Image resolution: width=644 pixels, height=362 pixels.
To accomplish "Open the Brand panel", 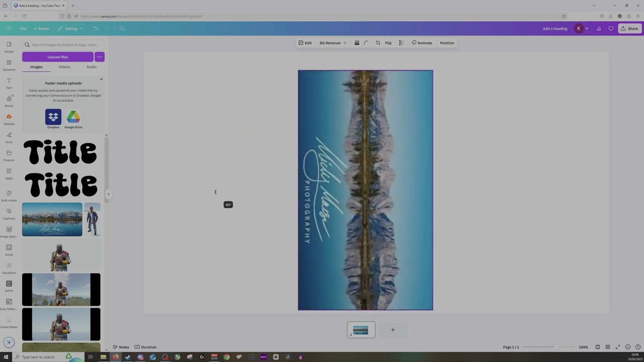I will coord(9,102).
